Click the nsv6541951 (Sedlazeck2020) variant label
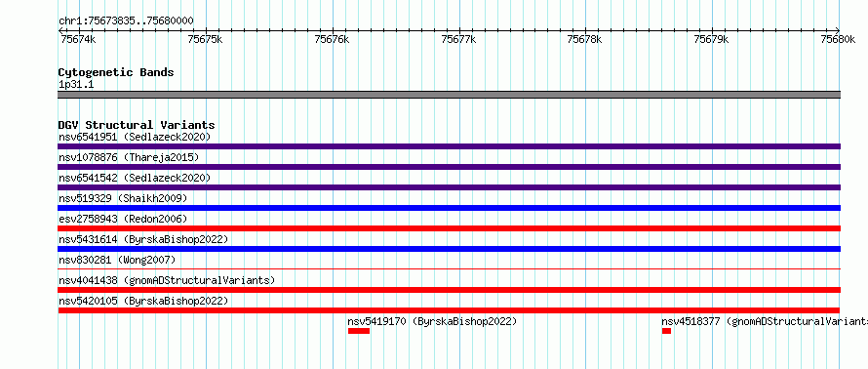The height and width of the screenshot is (369, 868). [135, 137]
